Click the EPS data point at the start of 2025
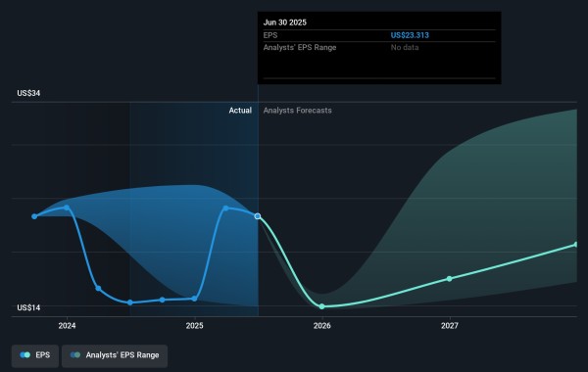This screenshot has width=588, height=372. 194,299
